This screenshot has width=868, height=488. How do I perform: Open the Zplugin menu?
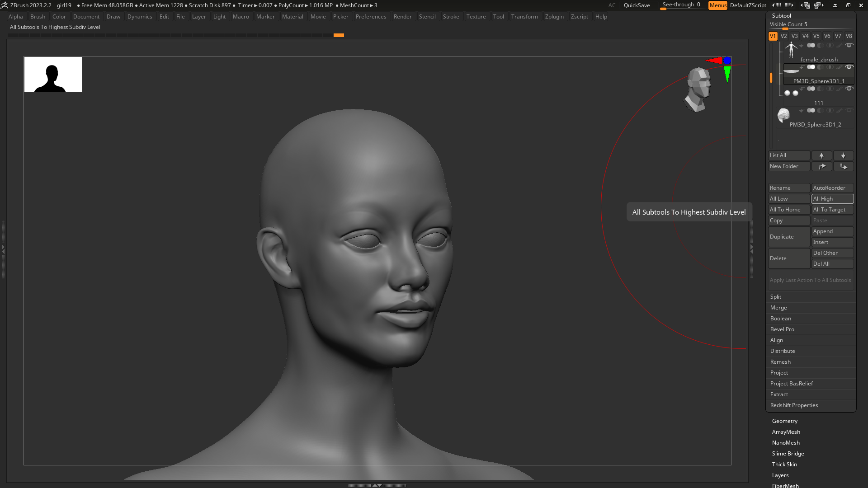click(554, 17)
